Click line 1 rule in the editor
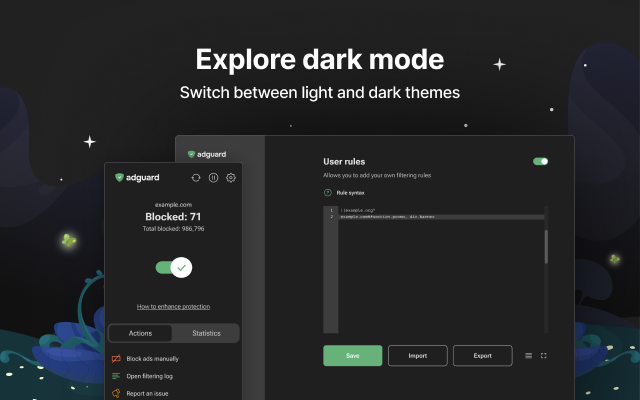 (x=358, y=211)
